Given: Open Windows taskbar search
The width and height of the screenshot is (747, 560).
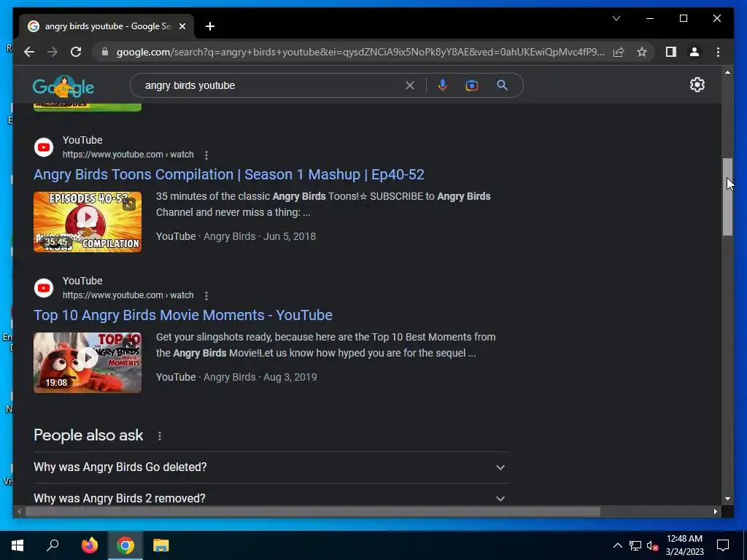Looking at the screenshot, I should coord(53,545).
